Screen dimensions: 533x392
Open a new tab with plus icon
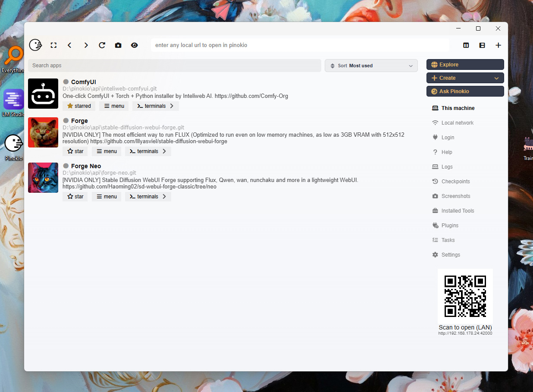click(498, 45)
